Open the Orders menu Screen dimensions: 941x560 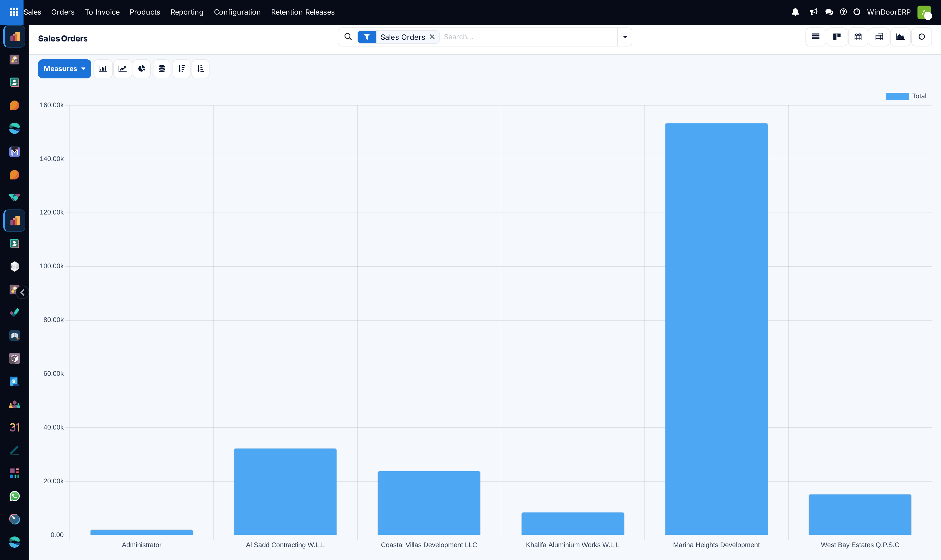click(63, 12)
